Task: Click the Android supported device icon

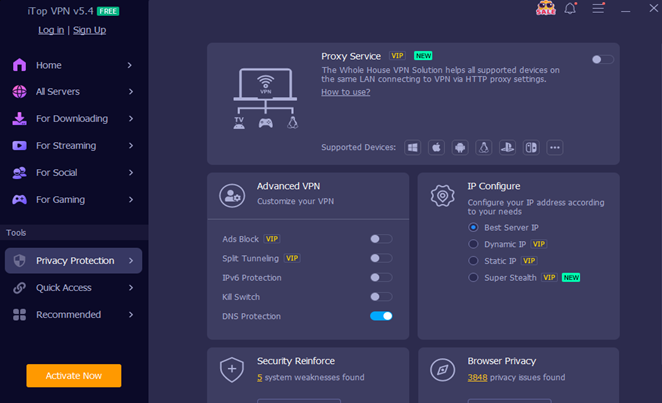Action: (x=460, y=147)
